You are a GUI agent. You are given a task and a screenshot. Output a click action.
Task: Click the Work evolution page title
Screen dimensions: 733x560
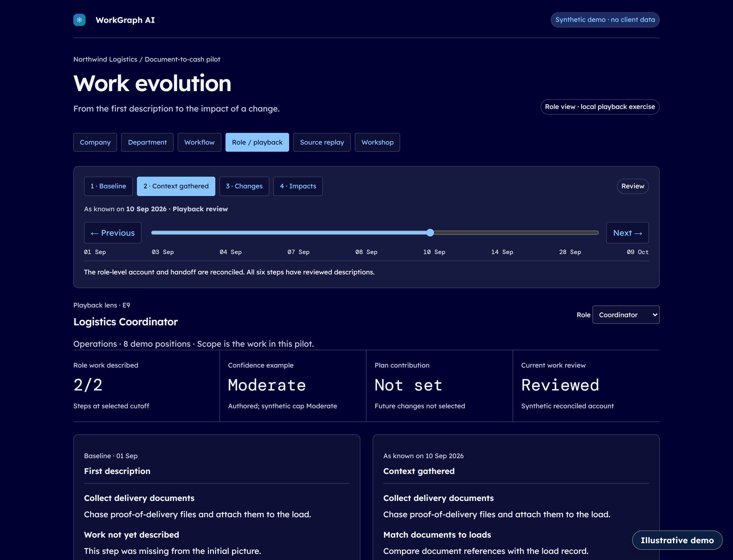(152, 83)
